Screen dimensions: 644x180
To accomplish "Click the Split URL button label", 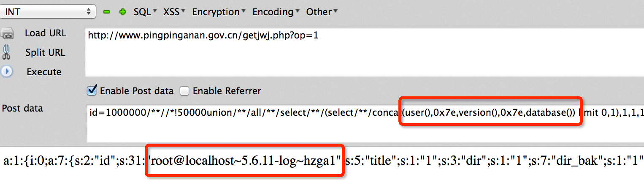I will click(45, 52).
